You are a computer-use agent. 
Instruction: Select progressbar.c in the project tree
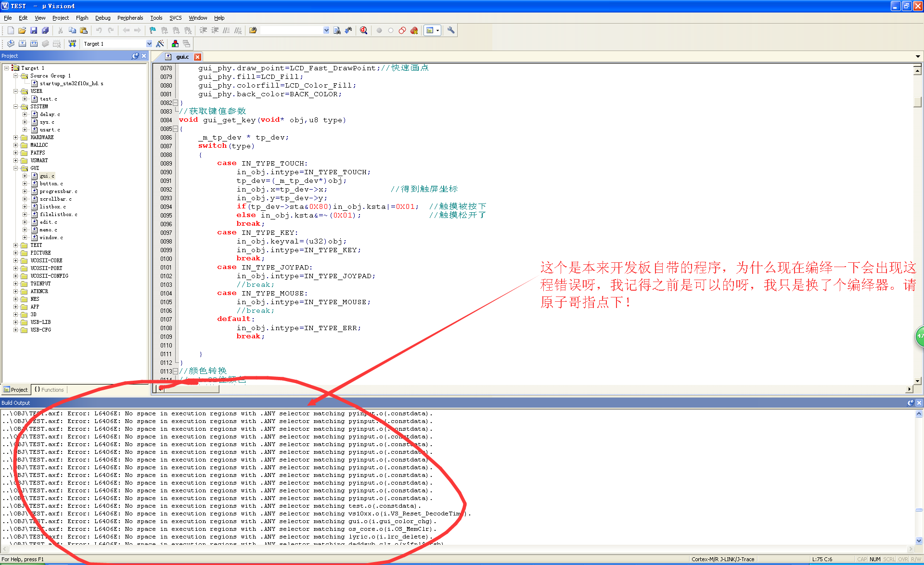coord(58,192)
